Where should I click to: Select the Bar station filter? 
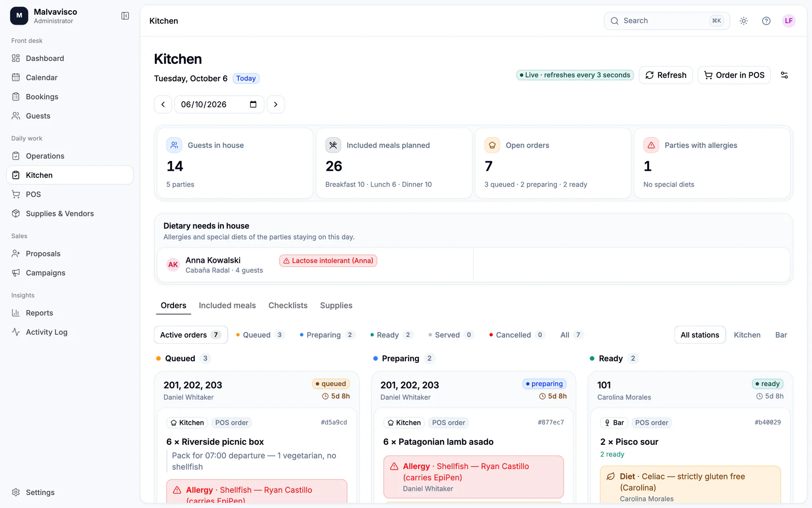(x=781, y=335)
